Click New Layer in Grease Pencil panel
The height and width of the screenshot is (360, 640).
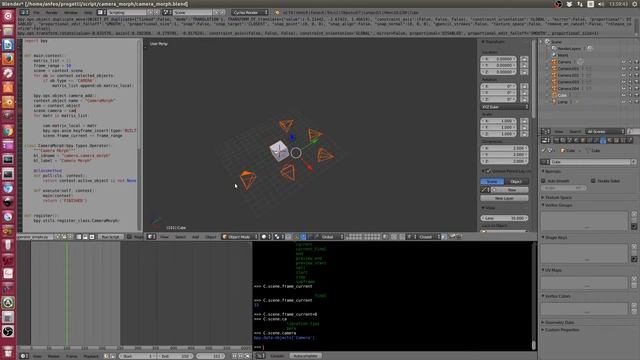coord(504,198)
